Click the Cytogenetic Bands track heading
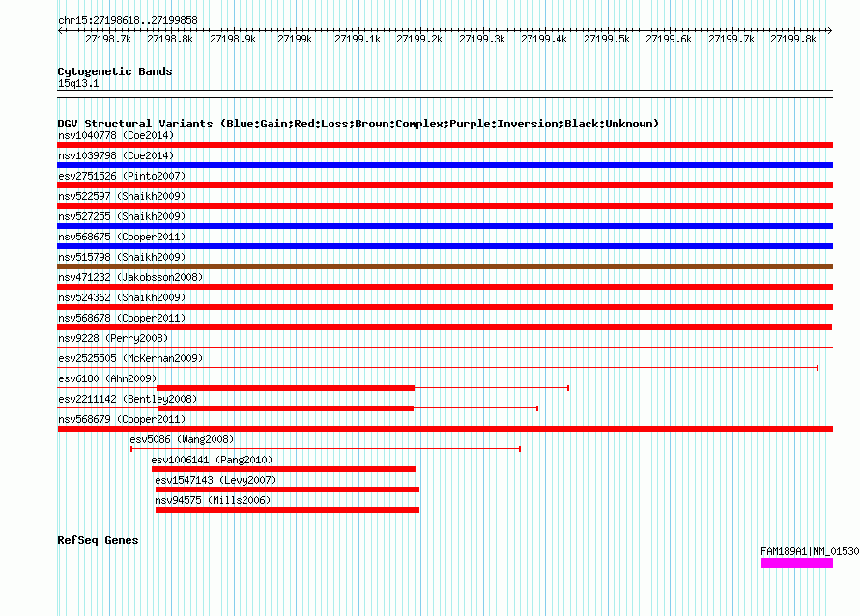 pyautogui.click(x=115, y=71)
